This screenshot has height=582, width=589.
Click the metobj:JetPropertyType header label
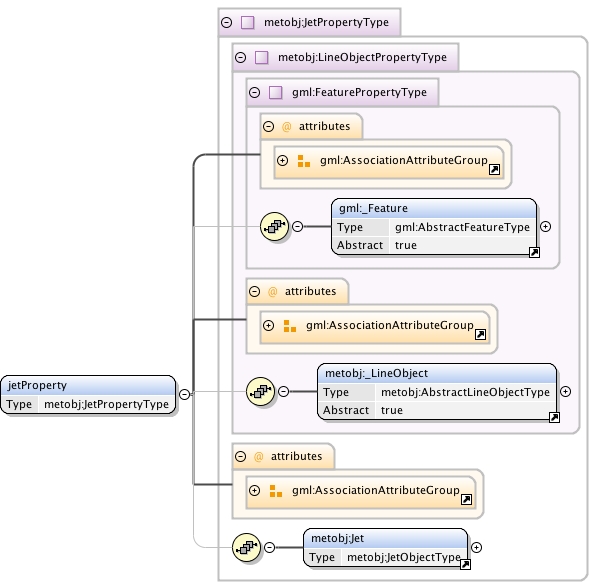326,23
